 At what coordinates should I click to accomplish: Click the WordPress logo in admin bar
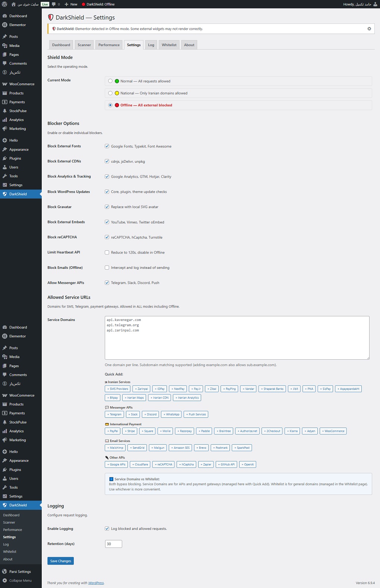pos(4,4)
